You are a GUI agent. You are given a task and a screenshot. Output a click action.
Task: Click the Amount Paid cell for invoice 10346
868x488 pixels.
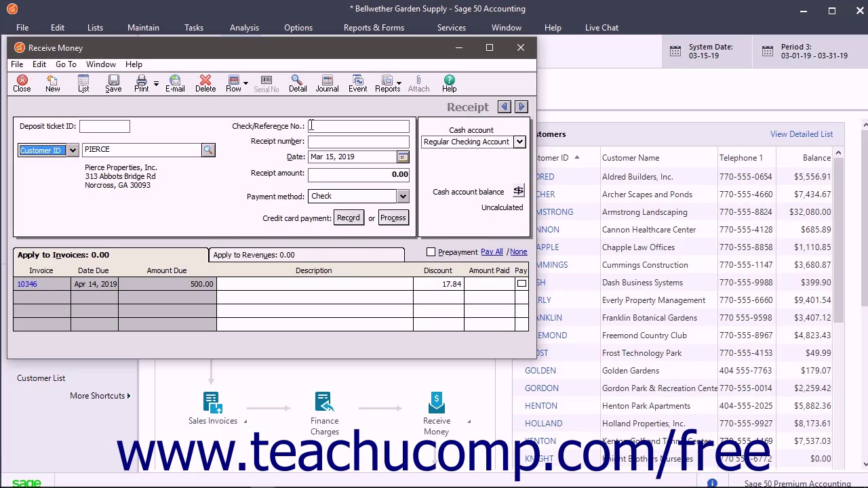pos(489,284)
